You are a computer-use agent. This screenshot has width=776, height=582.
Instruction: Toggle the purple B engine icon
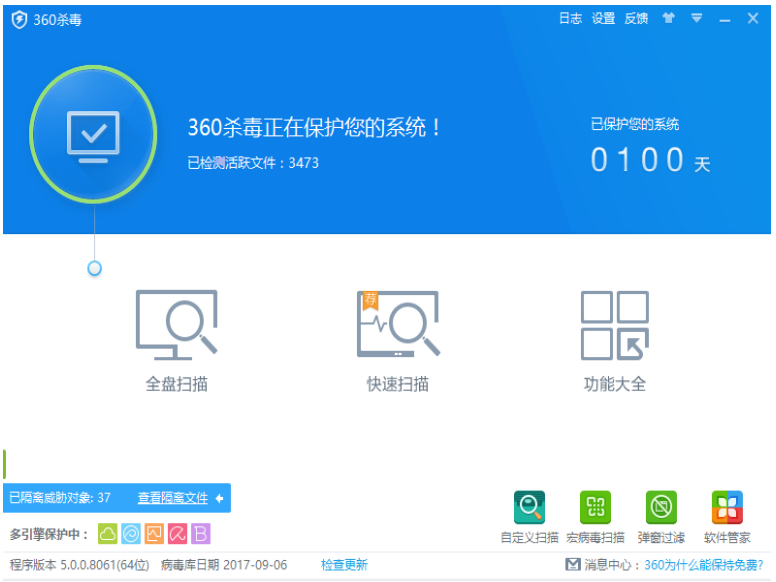[201, 534]
